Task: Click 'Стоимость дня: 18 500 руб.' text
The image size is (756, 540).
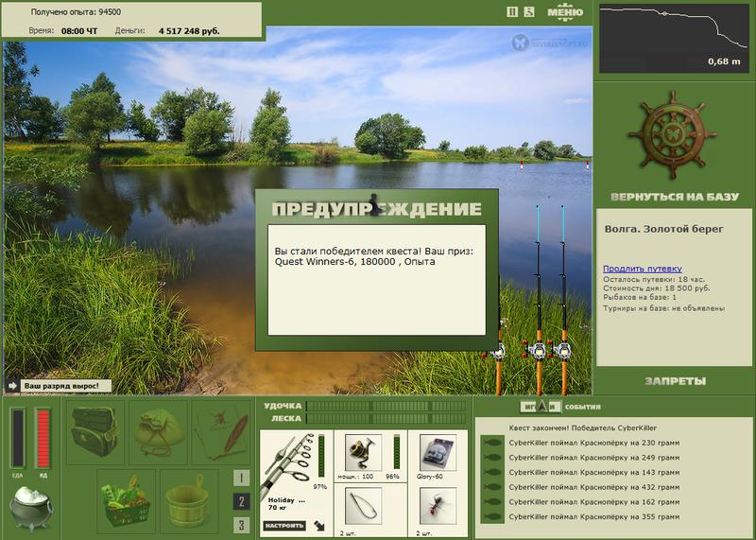Action: pyautogui.click(x=656, y=288)
